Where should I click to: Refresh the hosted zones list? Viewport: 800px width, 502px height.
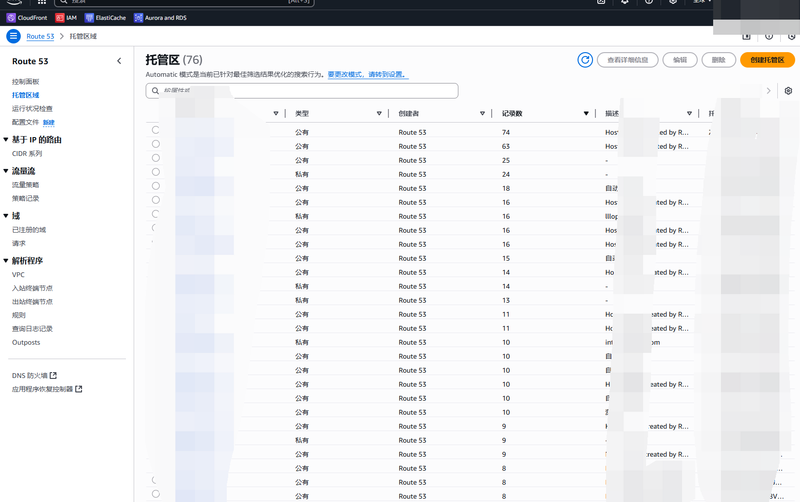[585, 60]
